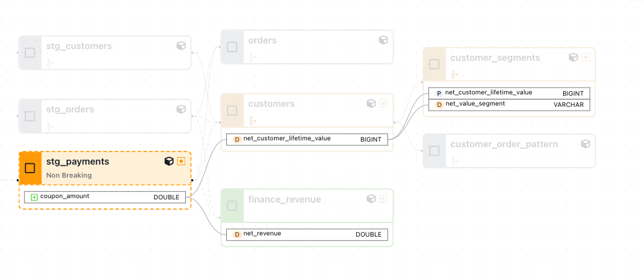Tick the stg_orders node checkbox
The height and width of the screenshot is (277, 644).
30,116
